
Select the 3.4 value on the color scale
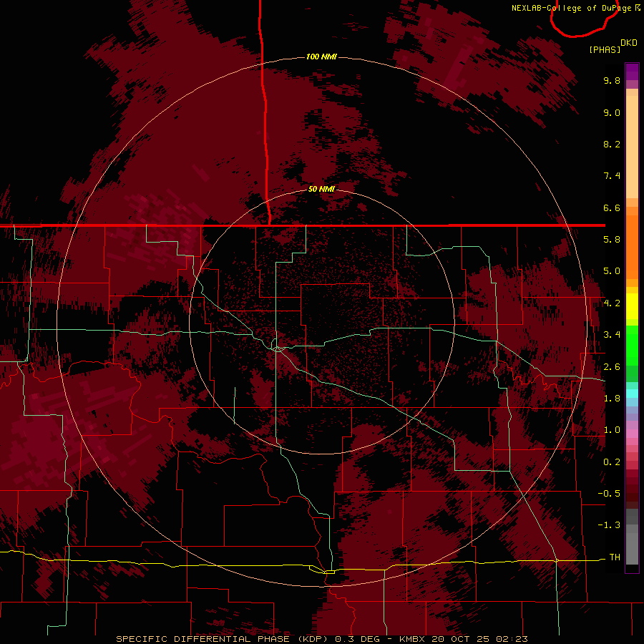[612, 335]
